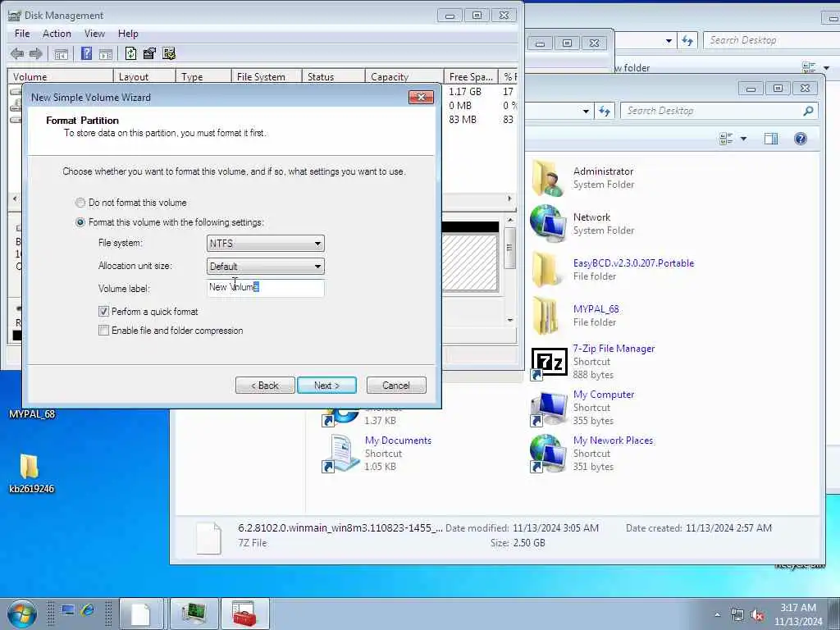840x630 pixels.
Task: Click the Settings checklist icon in toolbar
Action: (169, 53)
